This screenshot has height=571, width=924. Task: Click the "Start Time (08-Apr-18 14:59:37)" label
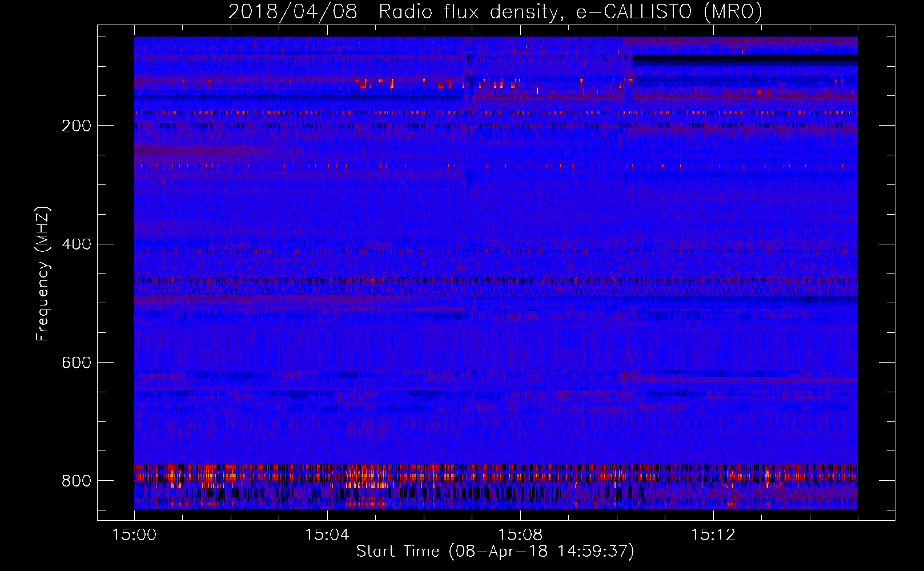pos(495,552)
